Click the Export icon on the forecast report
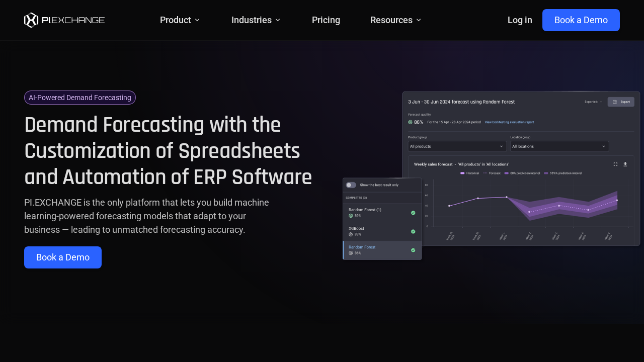 click(x=614, y=102)
